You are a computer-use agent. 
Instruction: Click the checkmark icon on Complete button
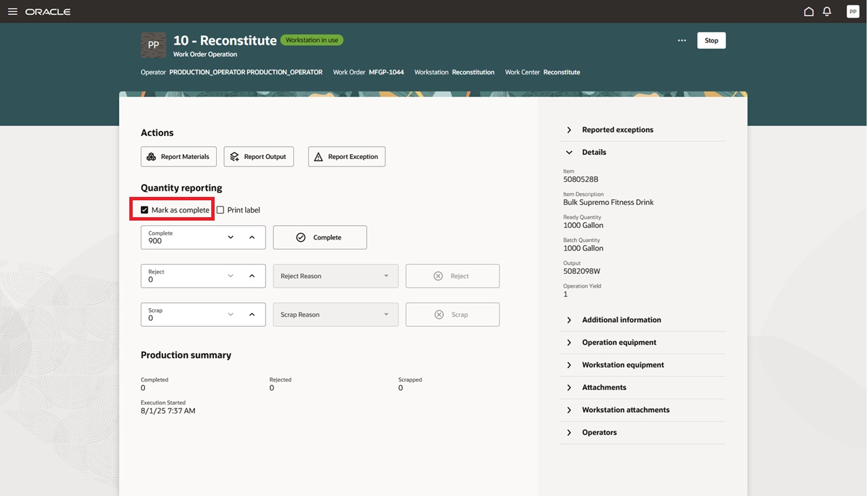tap(301, 237)
